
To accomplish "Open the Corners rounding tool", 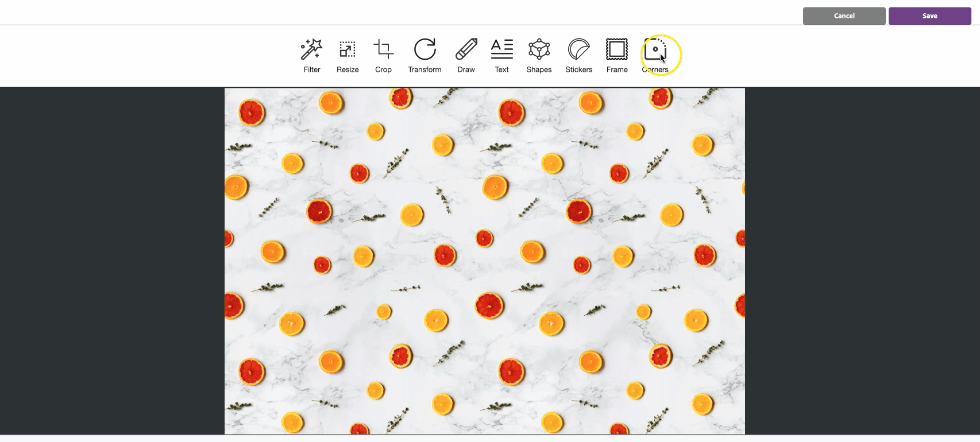I will point(655,55).
